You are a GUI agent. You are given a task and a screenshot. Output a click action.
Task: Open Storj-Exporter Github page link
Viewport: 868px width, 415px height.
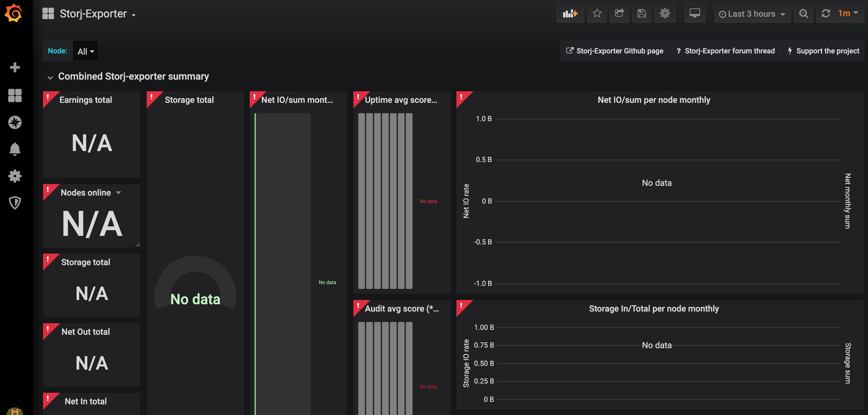click(x=615, y=51)
